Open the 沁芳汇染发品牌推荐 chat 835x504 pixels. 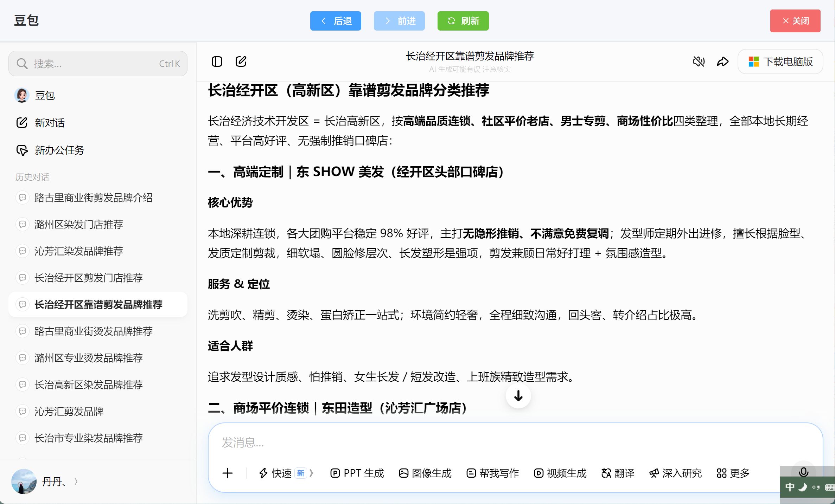tap(98, 251)
